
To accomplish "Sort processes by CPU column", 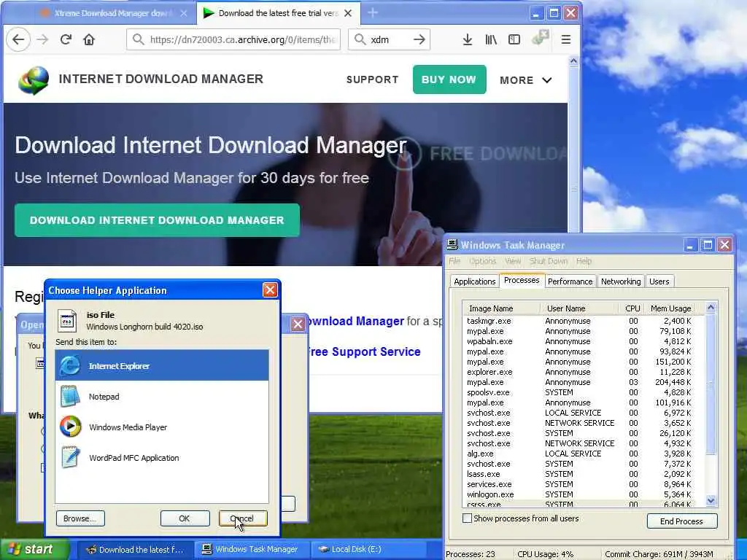I will tap(632, 308).
